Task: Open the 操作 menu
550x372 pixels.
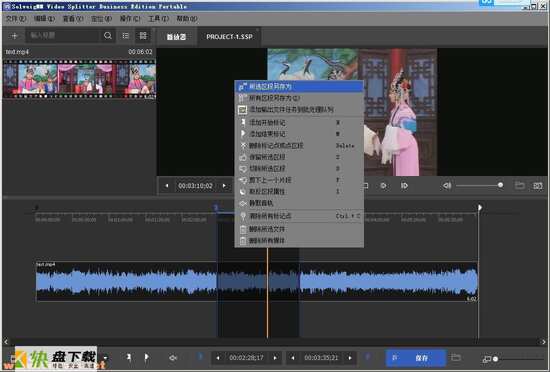Action: coord(130,18)
